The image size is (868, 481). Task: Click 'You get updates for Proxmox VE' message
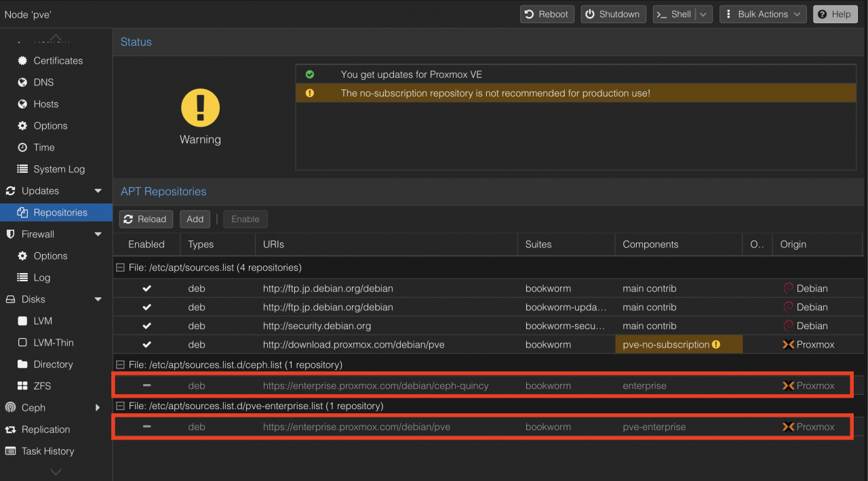(412, 75)
